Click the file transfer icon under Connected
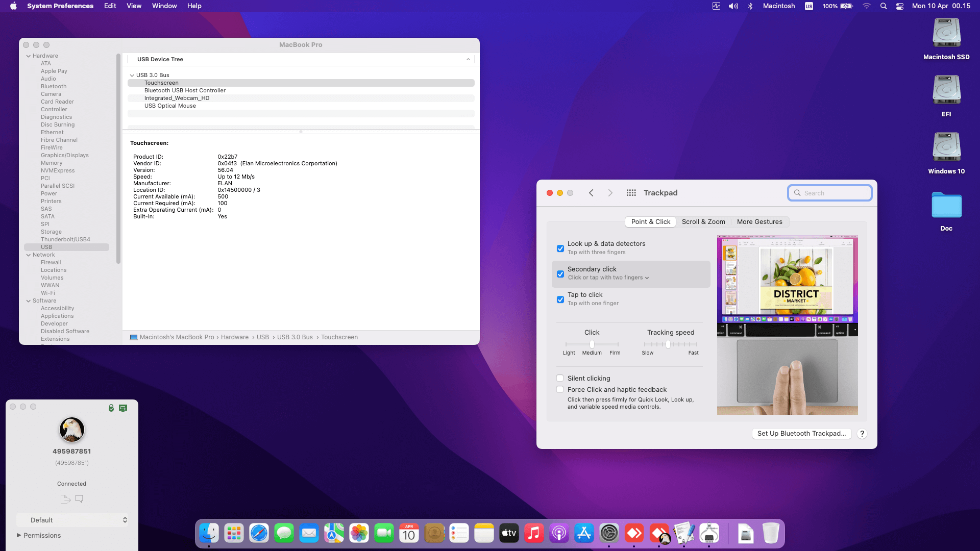 (x=65, y=499)
